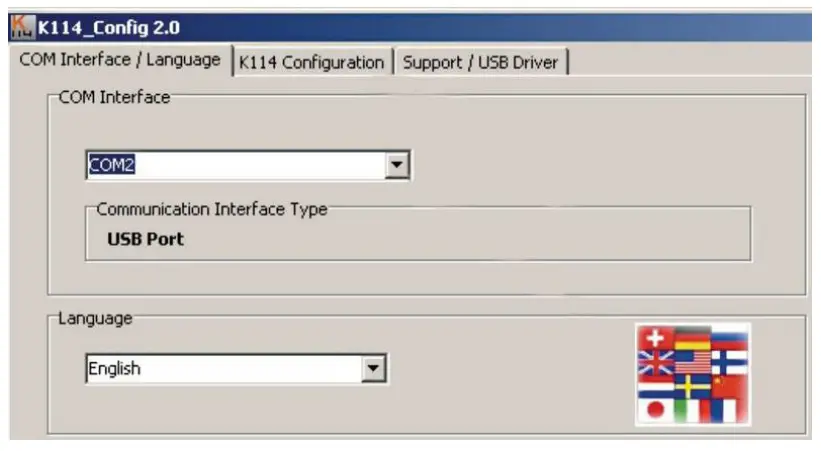Switch to the K114 Configuration tab

pyautogui.click(x=311, y=62)
